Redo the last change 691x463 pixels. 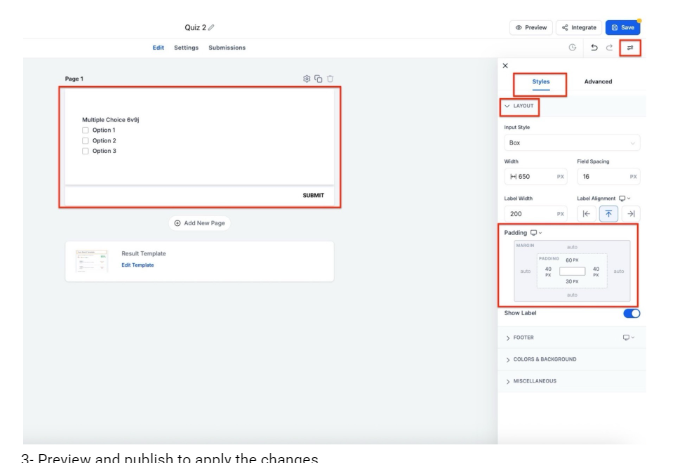pos(609,48)
